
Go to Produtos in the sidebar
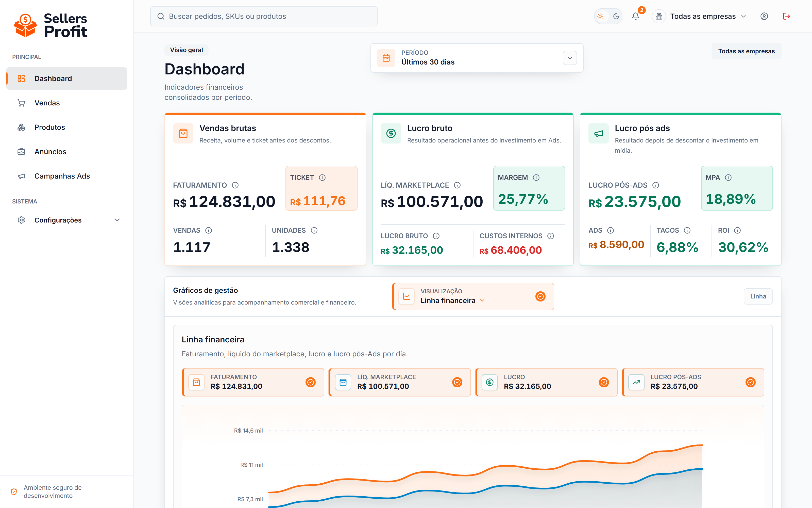(67, 127)
